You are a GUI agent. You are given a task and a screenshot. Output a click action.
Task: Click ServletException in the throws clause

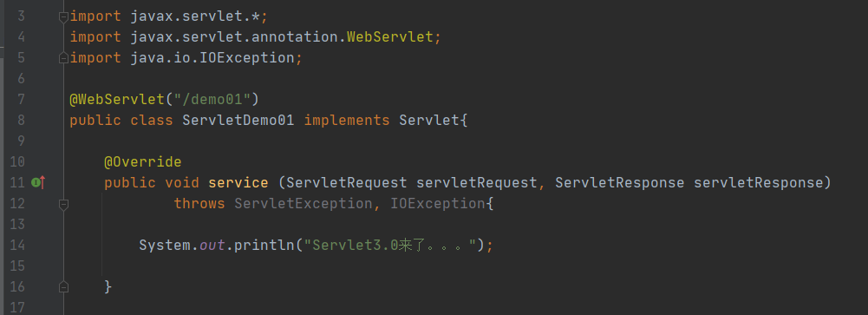pos(303,204)
